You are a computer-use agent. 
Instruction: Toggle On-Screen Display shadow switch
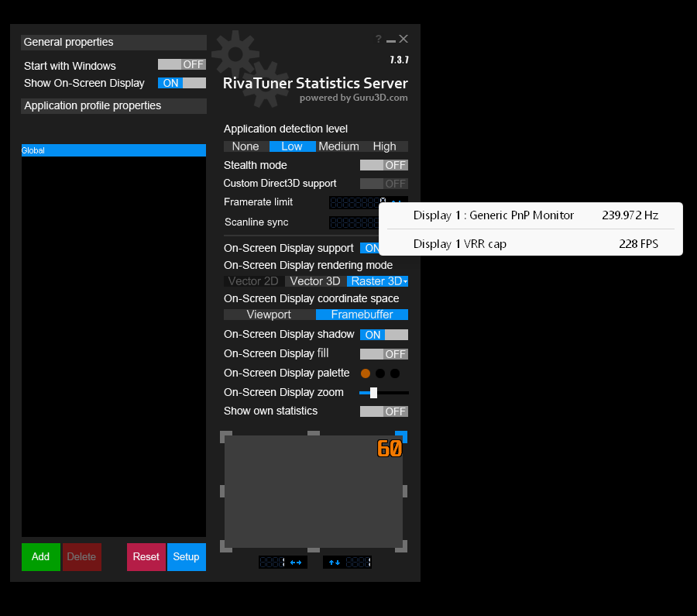(384, 335)
